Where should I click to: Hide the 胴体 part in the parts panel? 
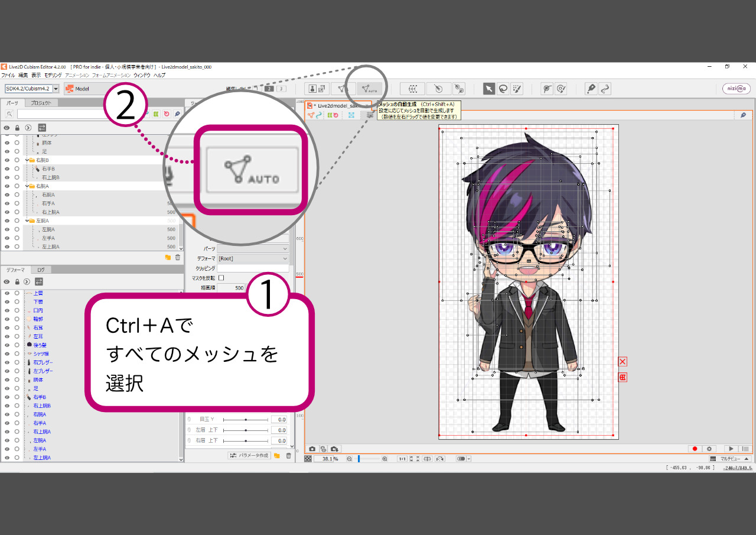coord(7,143)
